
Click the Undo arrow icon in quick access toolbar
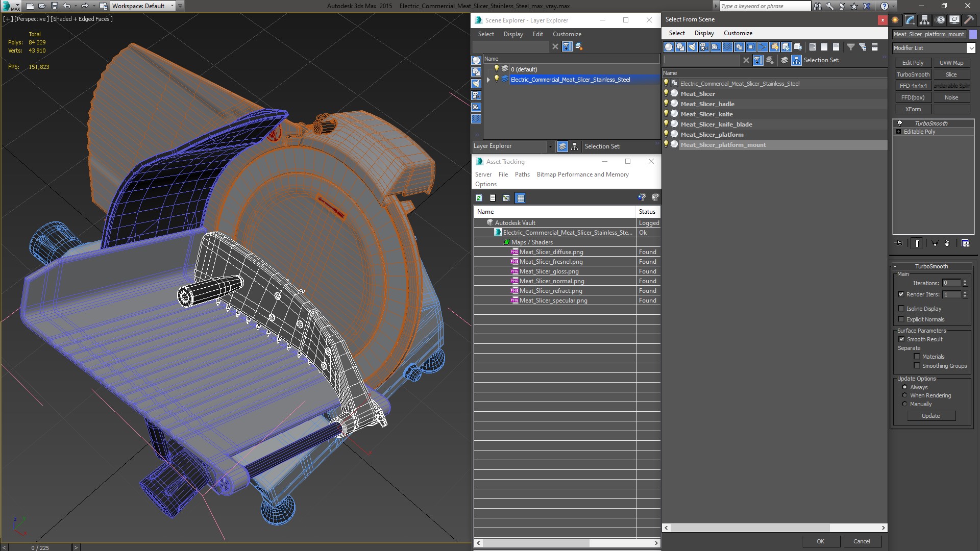(x=67, y=6)
